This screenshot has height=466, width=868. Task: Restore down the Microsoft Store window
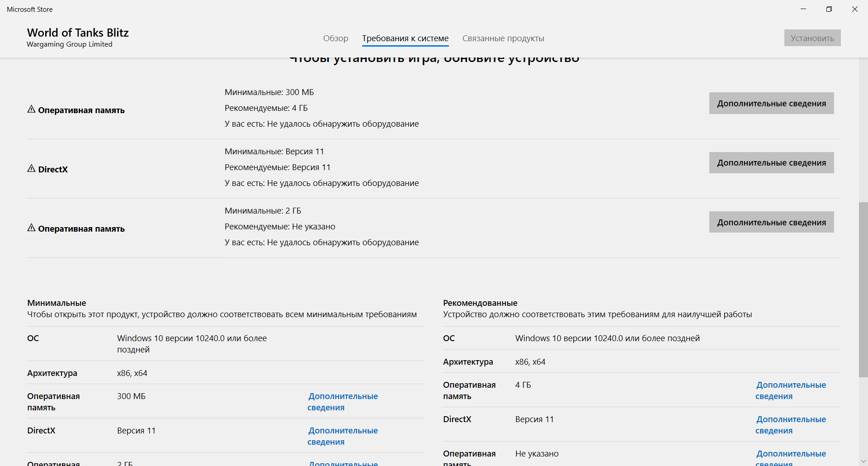coord(829,9)
